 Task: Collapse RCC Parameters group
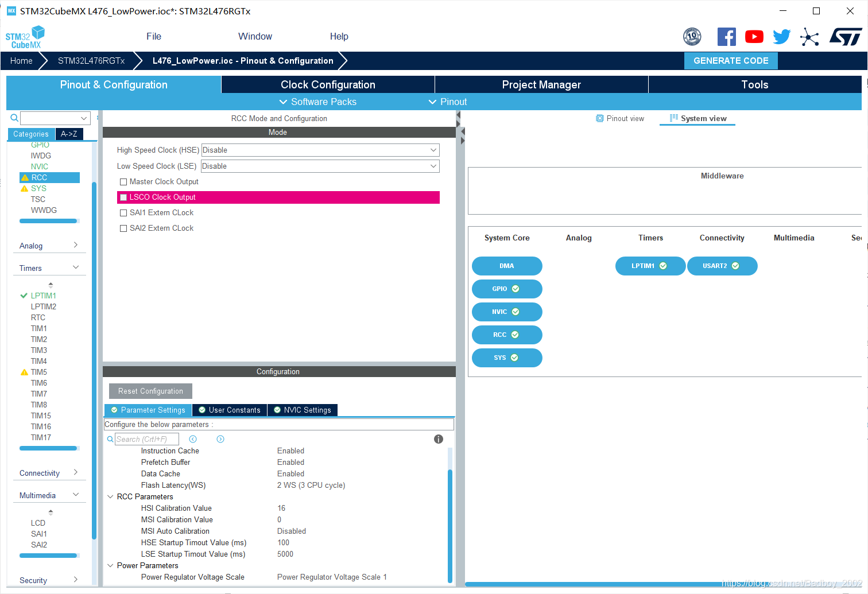[x=110, y=496]
